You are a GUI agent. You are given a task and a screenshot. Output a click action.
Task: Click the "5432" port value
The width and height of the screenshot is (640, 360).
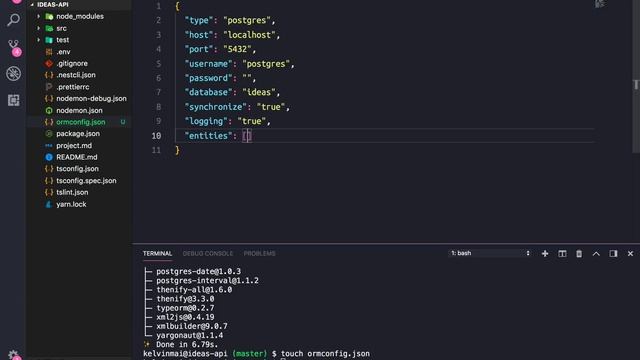click(237, 49)
